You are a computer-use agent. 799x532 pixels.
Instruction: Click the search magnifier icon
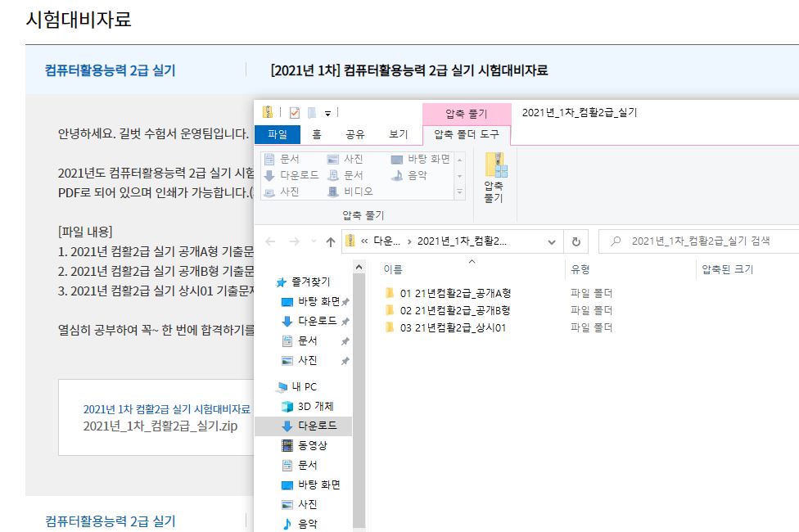(x=616, y=241)
